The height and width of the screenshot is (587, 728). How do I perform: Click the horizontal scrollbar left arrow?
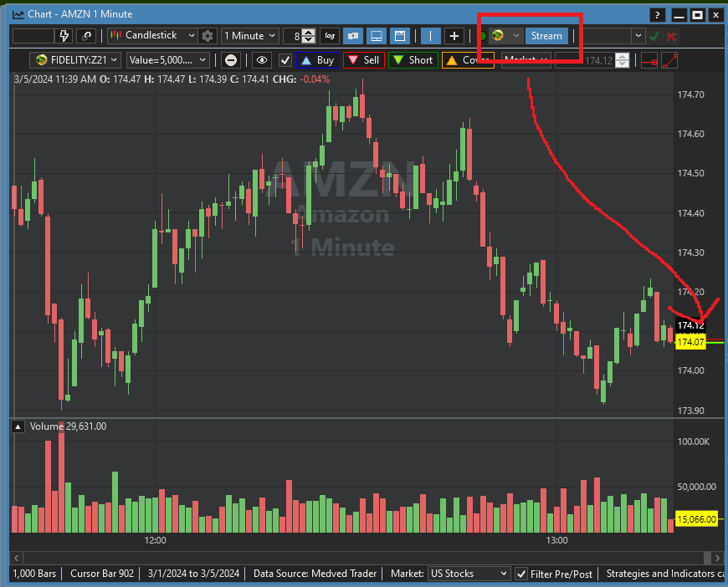coord(16,558)
